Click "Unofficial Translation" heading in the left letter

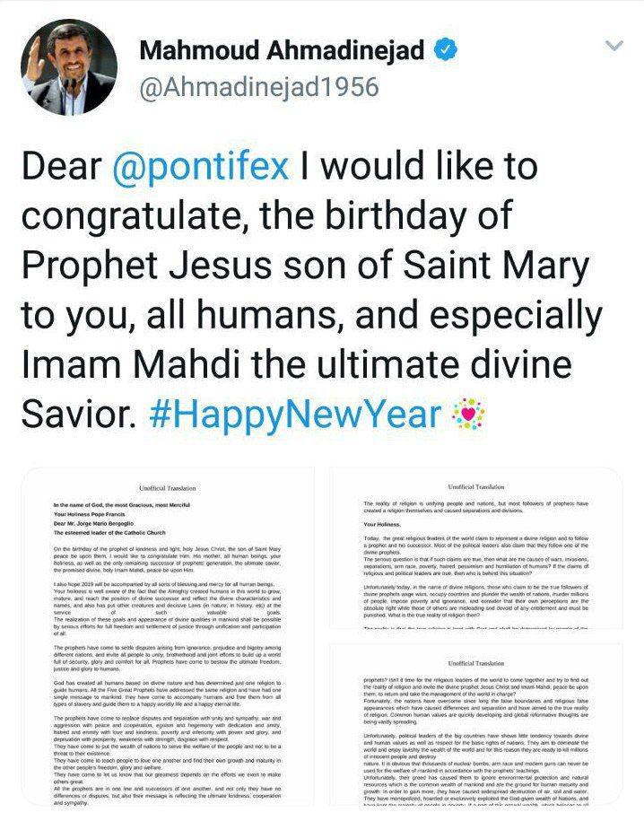pyautogui.click(x=168, y=489)
